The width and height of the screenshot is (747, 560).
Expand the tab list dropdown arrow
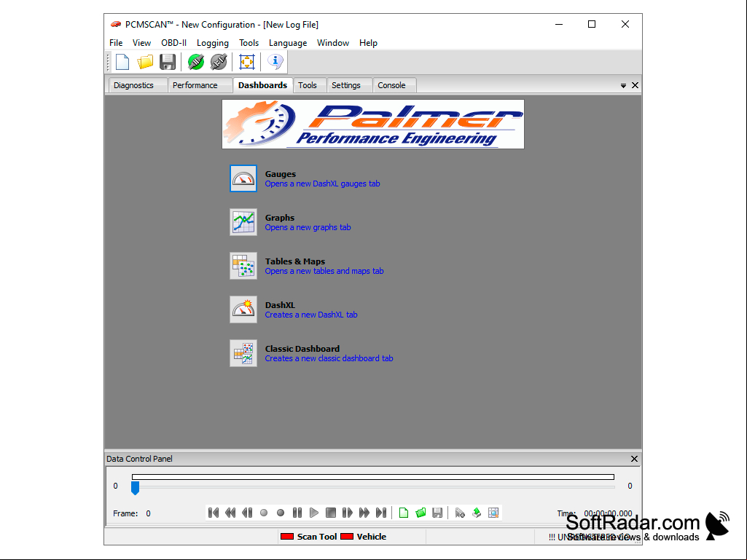[623, 86]
